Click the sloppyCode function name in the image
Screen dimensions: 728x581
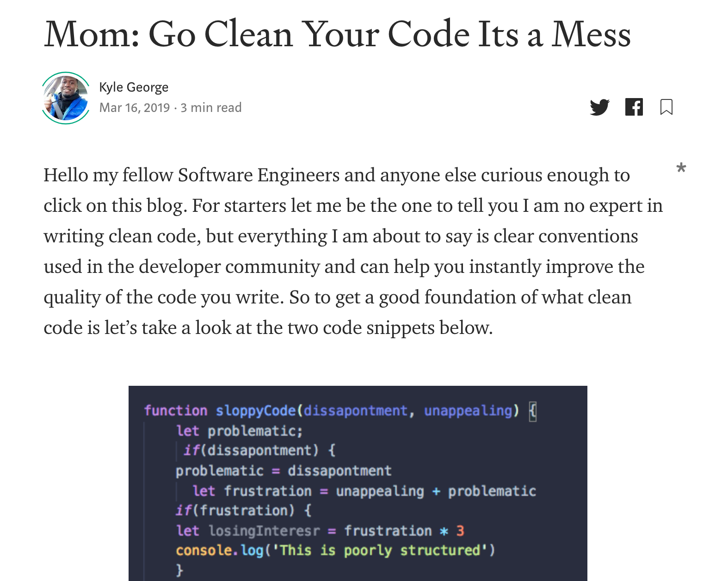pos(256,411)
